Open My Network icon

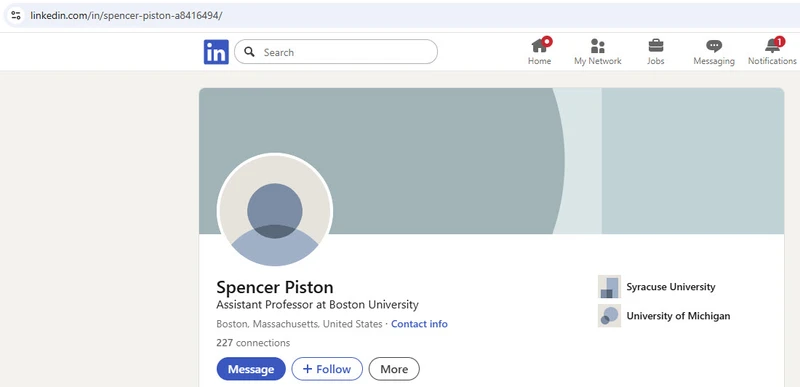597,46
